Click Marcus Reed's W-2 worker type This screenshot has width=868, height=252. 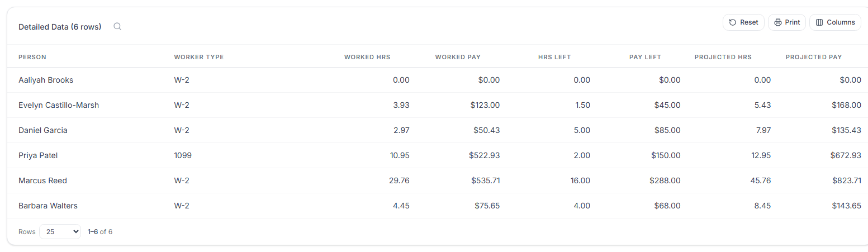coord(182,180)
